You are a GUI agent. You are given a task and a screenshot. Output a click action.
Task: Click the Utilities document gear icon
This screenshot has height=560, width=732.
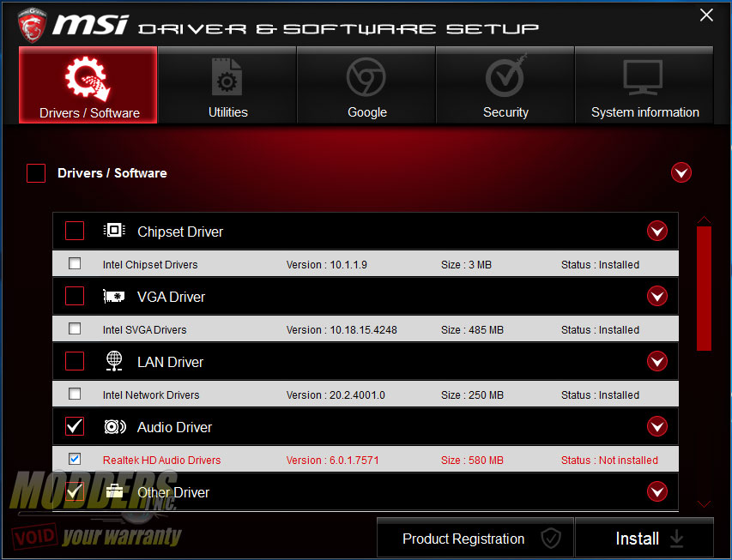pyautogui.click(x=227, y=76)
